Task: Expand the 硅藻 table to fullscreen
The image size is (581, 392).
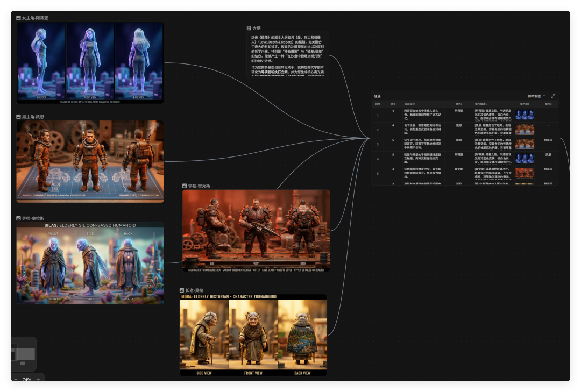Action: (552, 96)
